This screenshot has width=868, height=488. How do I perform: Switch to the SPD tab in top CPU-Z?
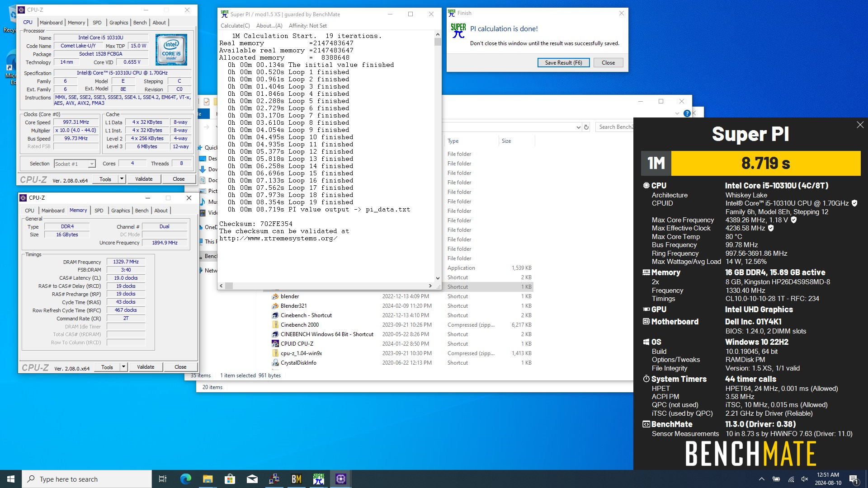[x=97, y=23]
